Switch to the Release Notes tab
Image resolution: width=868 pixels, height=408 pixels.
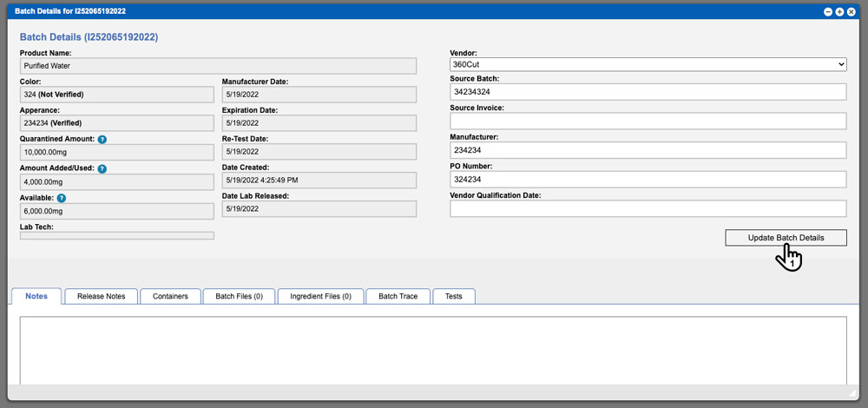102,296
